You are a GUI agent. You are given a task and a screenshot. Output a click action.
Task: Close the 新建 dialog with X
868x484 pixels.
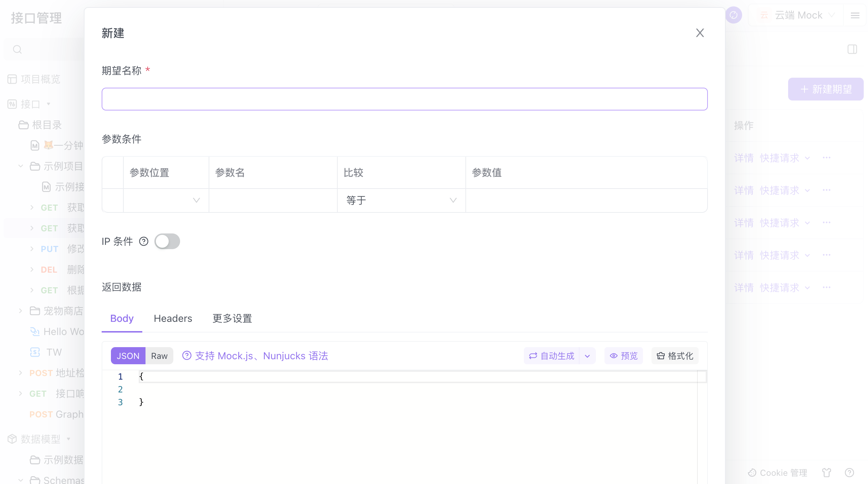(x=700, y=33)
